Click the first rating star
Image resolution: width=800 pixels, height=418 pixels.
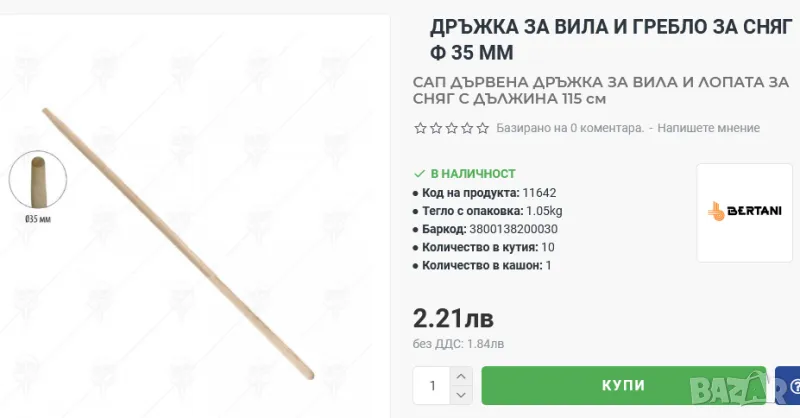[x=420, y=128]
